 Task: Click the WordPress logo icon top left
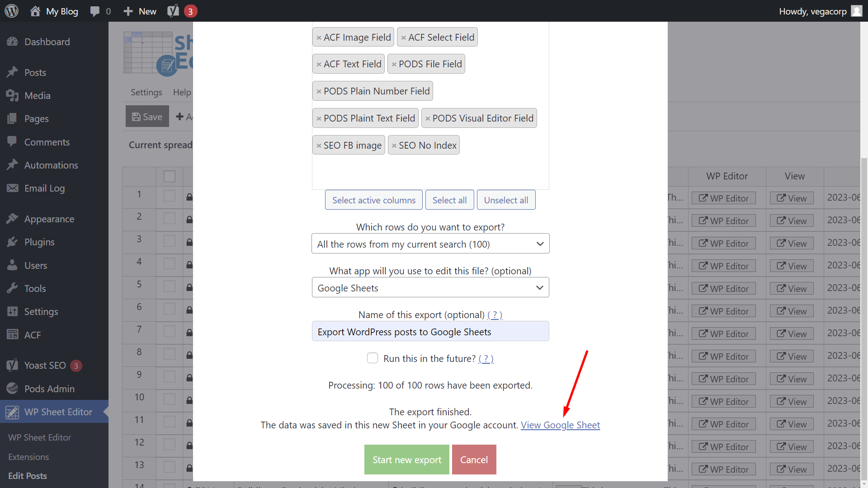[12, 11]
